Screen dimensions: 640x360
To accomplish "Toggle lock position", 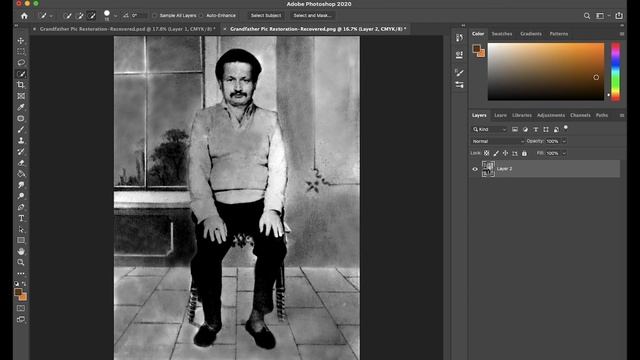I will tap(505, 153).
